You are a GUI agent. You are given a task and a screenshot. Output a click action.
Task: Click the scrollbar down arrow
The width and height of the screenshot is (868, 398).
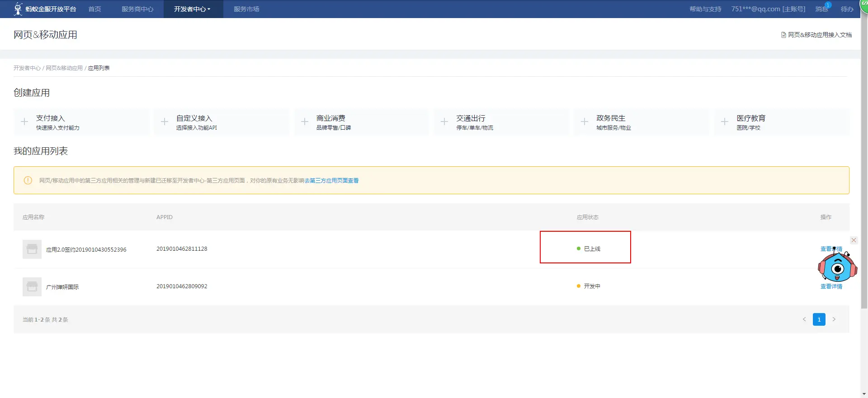(x=864, y=394)
